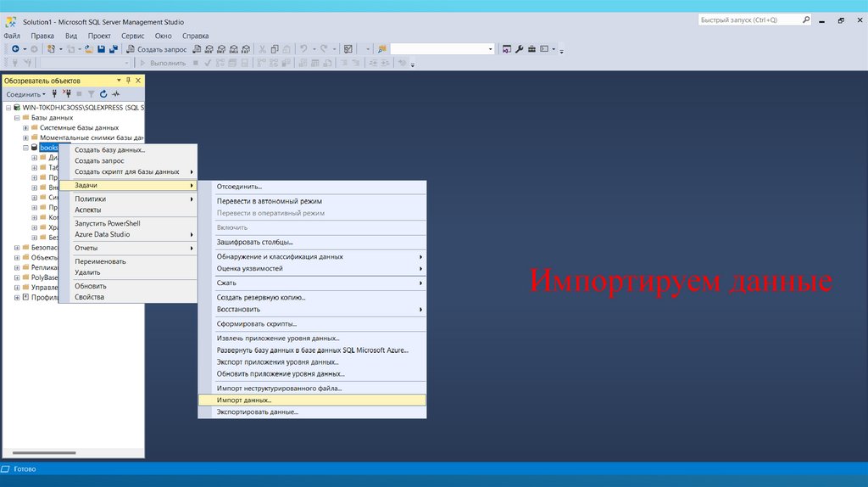The height and width of the screenshot is (487, 868).
Task: Choose Свойства in context menu
Action: point(128,297)
